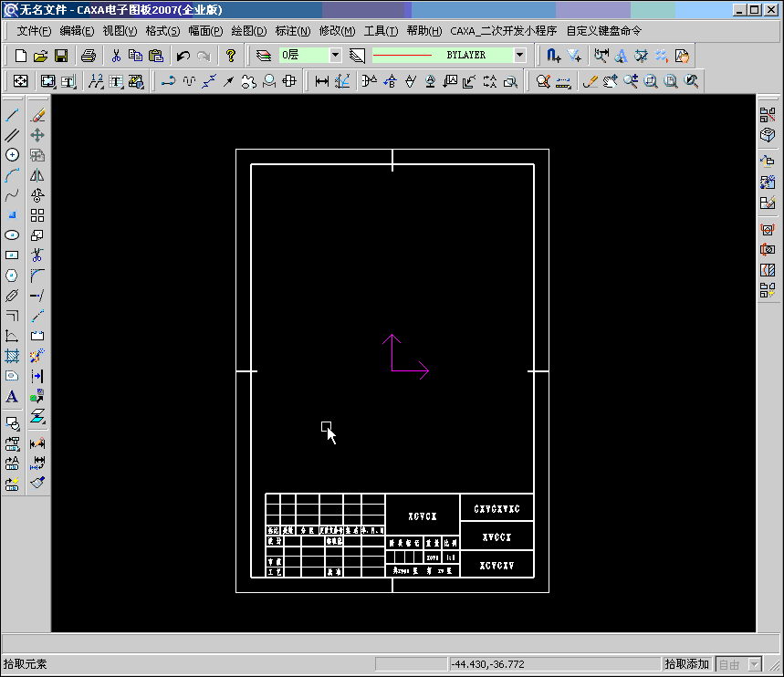This screenshot has height=677, width=784.
Task: Select the Spline curve tool
Action: (x=12, y=195)
